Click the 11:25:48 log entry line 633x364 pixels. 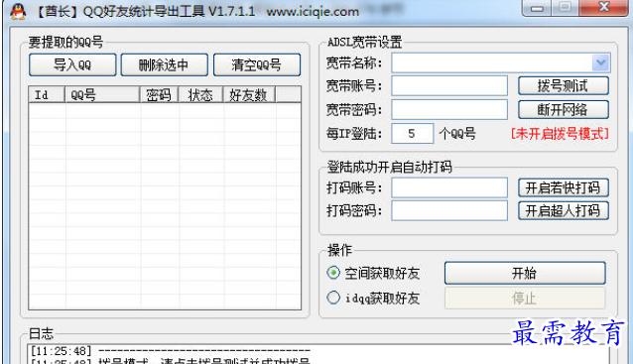pos(171,351)
